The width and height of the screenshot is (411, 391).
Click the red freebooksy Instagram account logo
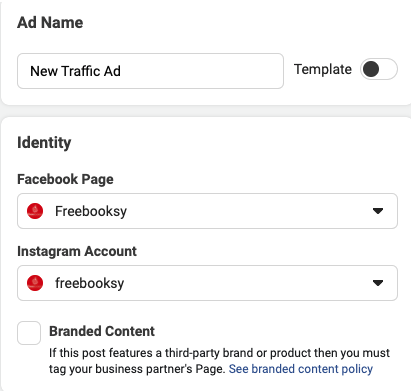click(x=35, y=283)
